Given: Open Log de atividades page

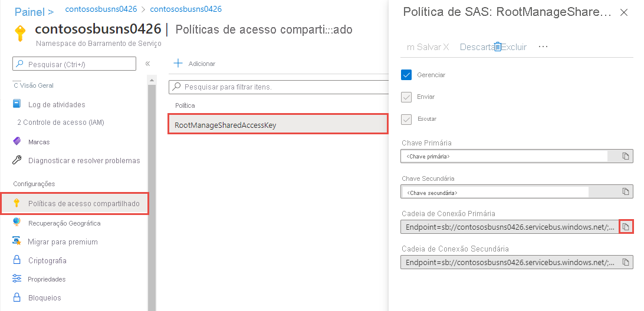Looking at the screenshot, I should pyautogui.click(x=57, y=105).
